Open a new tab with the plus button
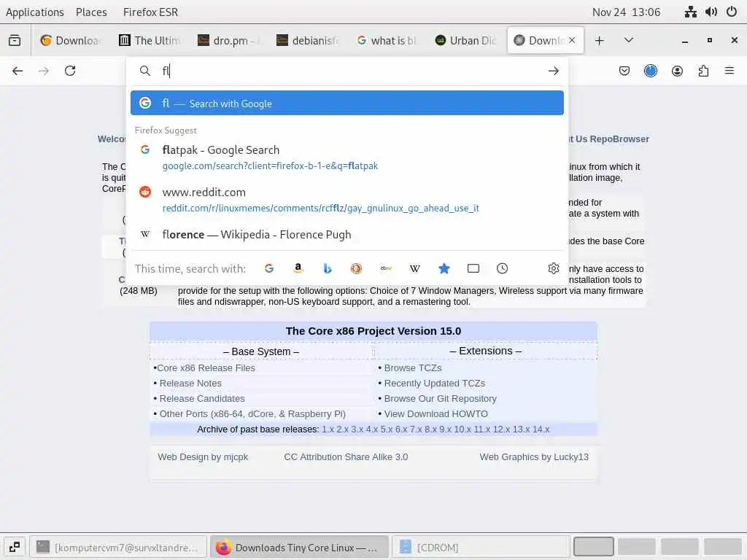 (600, 41)
